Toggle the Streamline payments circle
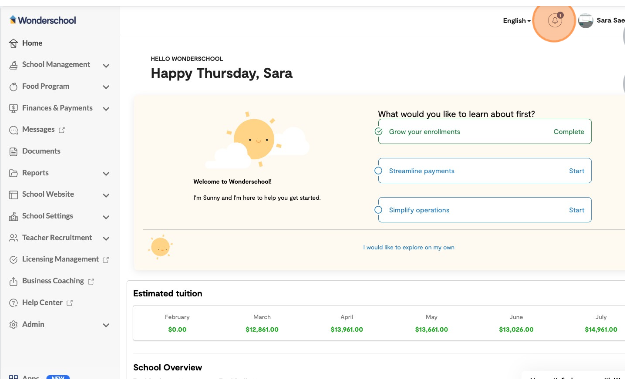The image size is (625, 379). click(378, 171)
